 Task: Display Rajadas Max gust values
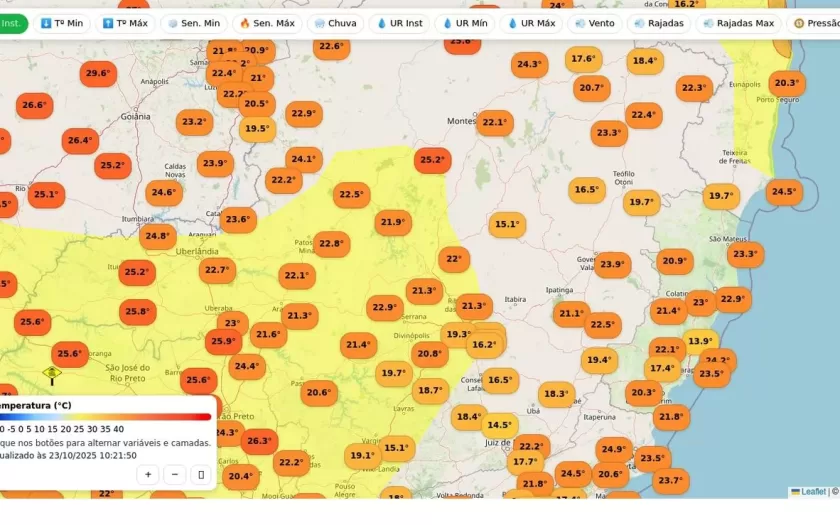[x=738, y=23]
